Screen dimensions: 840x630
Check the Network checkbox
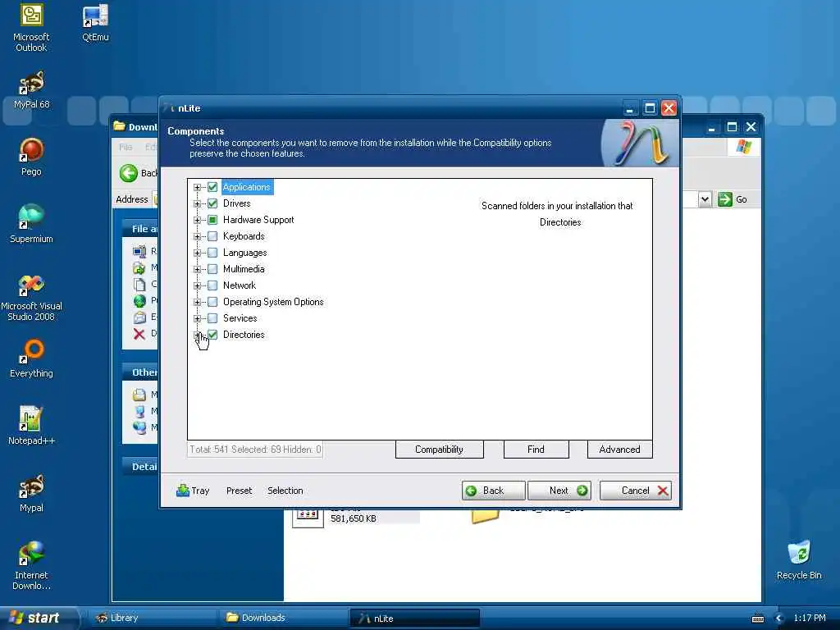pos(212,285)
